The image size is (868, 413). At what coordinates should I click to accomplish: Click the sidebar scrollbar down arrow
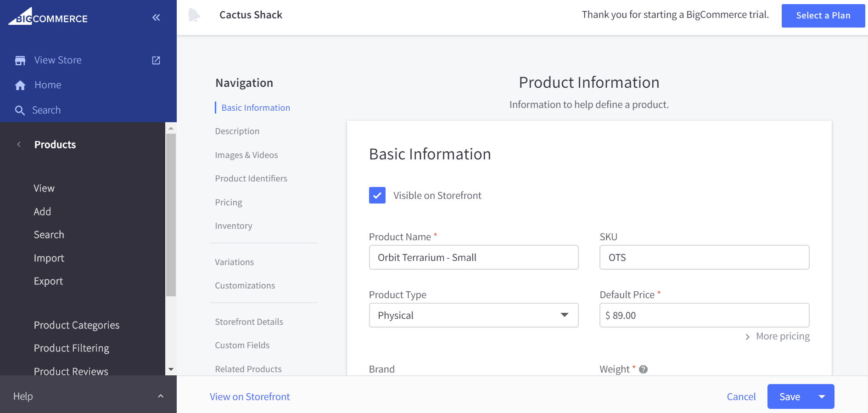tap(171, 369)
